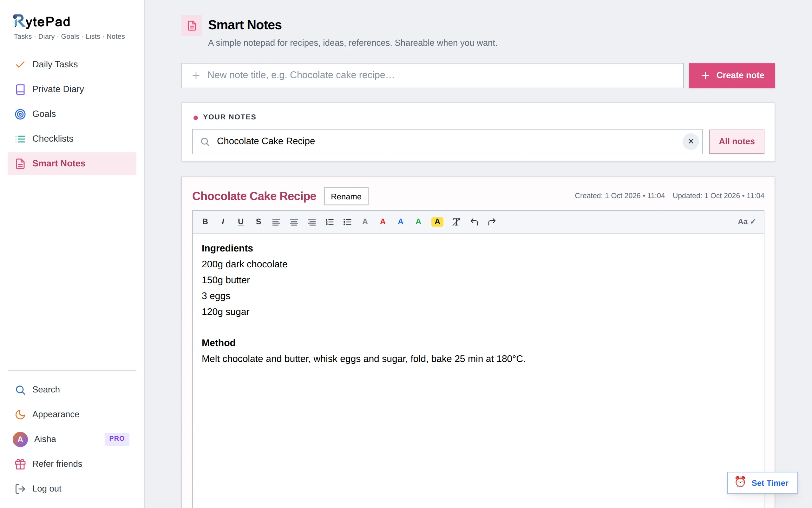The width and height of the screenshot is (812, 508).
Task: Clear text formatting
Action: click(456, 222)
